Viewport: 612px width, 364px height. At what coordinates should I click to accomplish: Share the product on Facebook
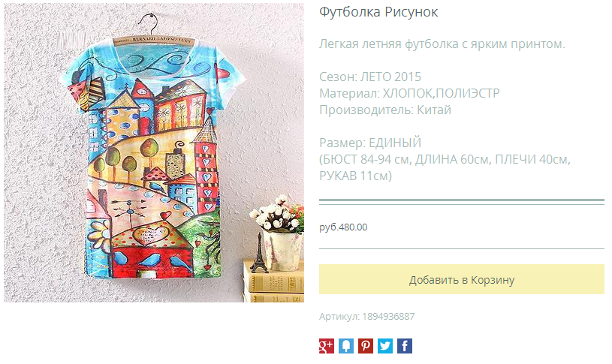click(x=404, y=346)
